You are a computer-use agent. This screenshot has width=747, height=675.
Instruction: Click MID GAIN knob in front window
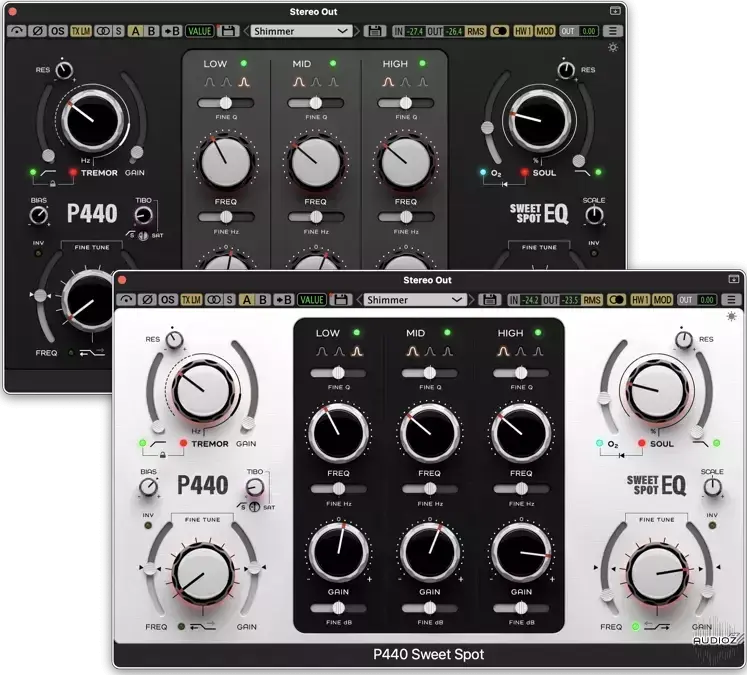coord(430,552)
